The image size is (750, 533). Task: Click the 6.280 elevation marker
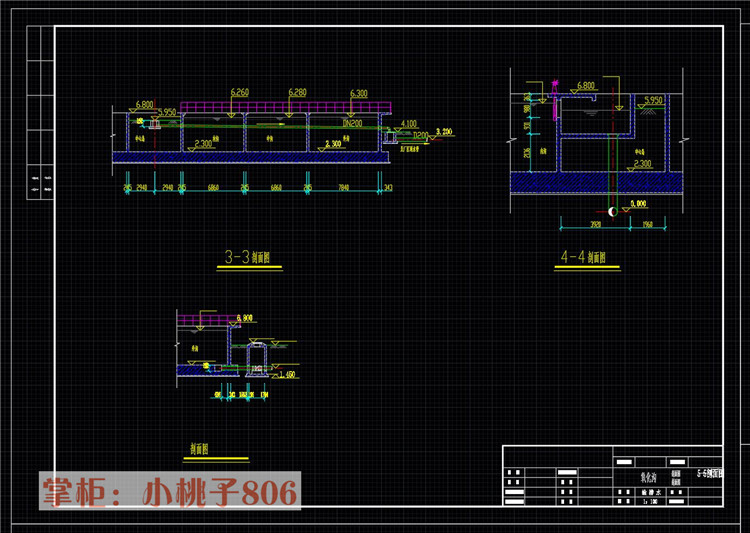point(297,92)
